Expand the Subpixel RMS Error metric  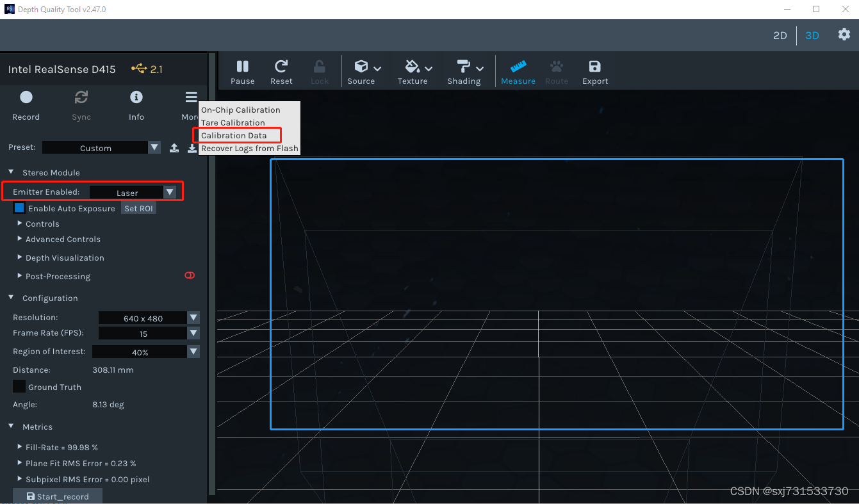(x=20, y=479)
